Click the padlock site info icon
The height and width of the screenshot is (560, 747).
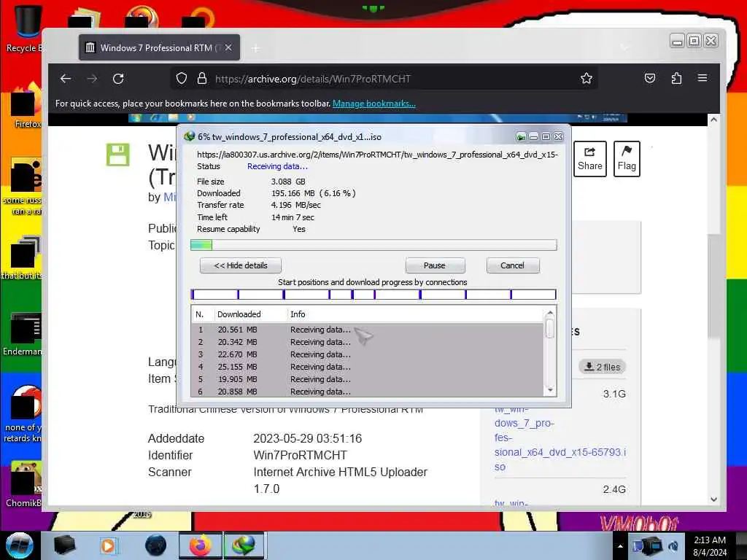(x=202, y=78)
